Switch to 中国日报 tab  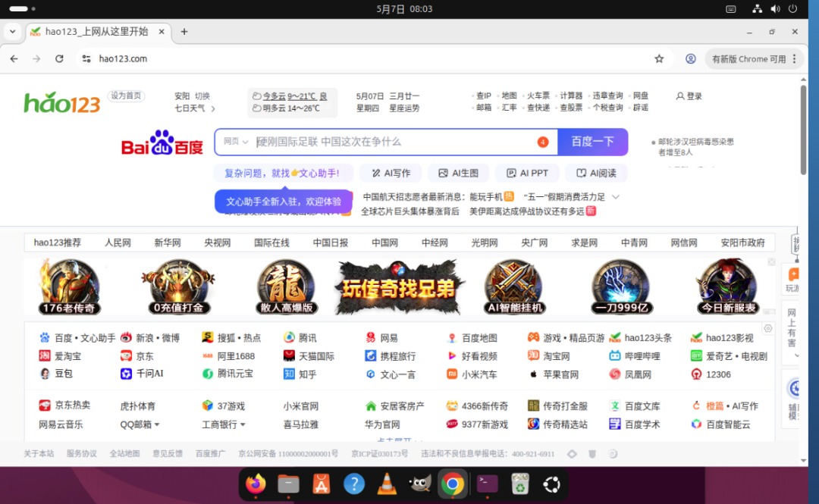point(330,243)
